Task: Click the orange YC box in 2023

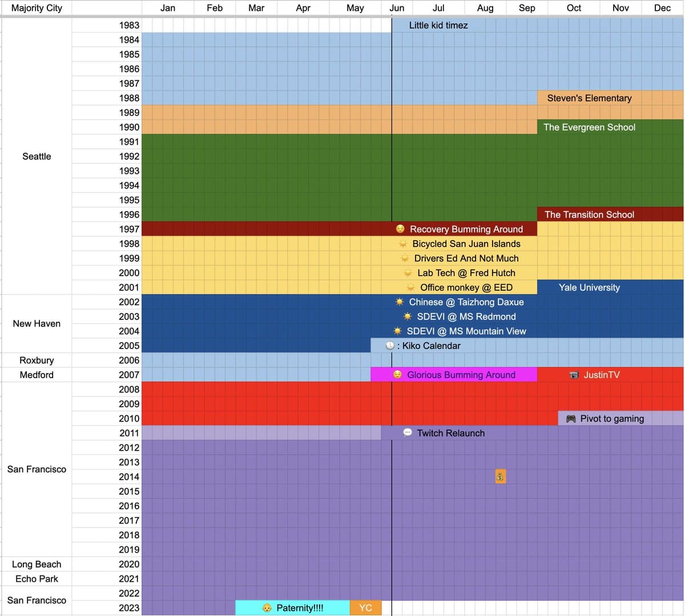Action: [x=366, y=607]
